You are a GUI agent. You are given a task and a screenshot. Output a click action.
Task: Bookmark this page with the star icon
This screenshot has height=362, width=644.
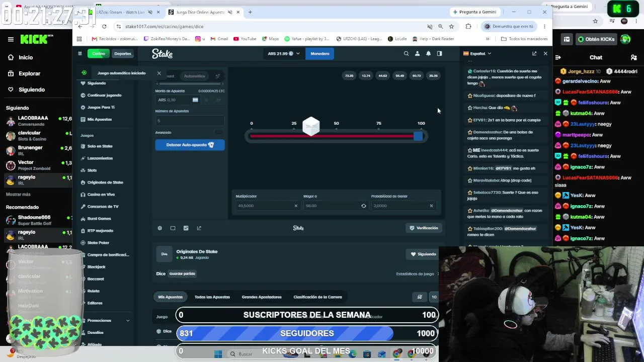(x=451, y=26)
